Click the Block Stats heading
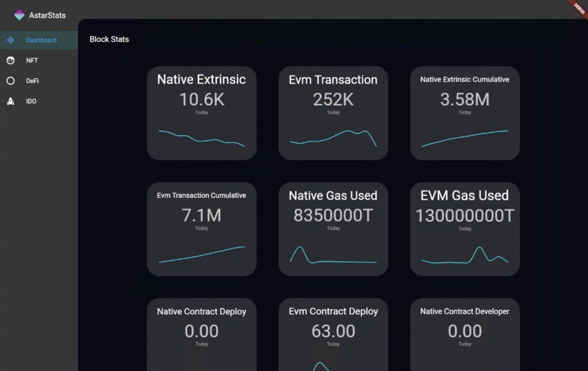This screenshot has width=588, height=371. coord(109,39)
